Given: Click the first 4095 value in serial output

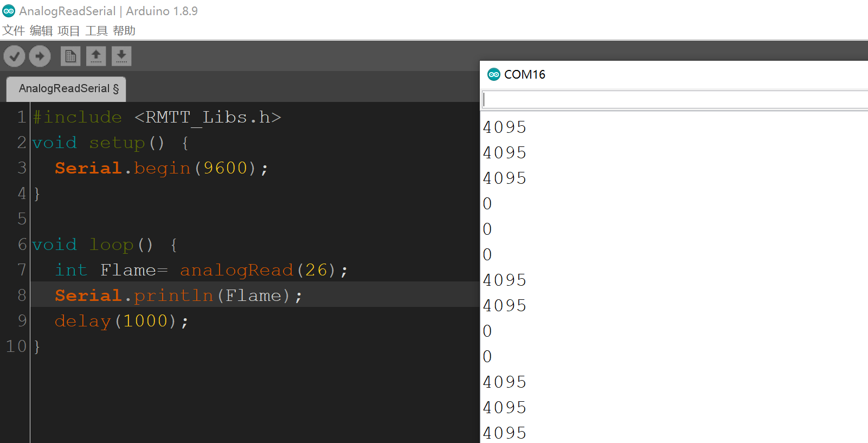Looking at the screenshot, I should pos(505,127).
